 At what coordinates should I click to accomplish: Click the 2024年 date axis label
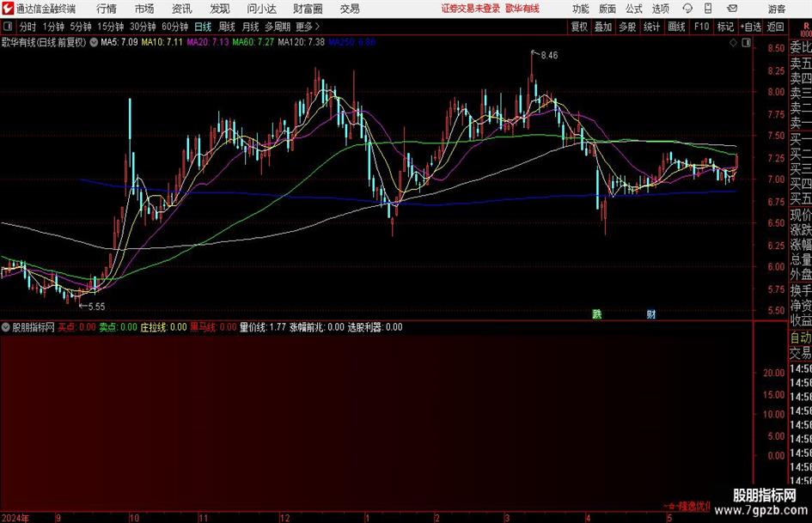point(15,517)
